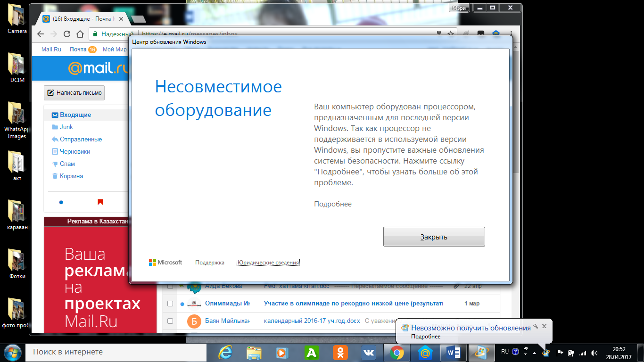644x362 pixels.
Task: Tick the checkbox for Олимпиады email
Action: (170, 304)
